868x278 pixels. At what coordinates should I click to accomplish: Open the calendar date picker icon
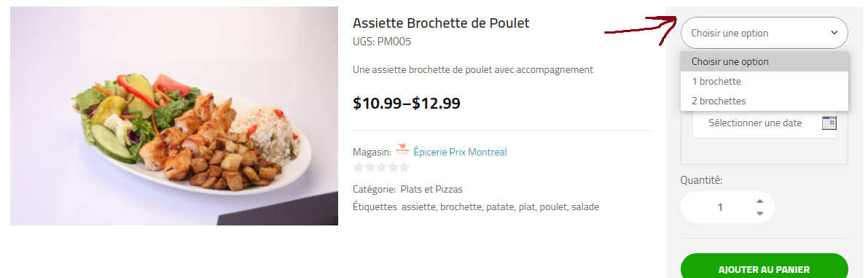tap(829, 123)
